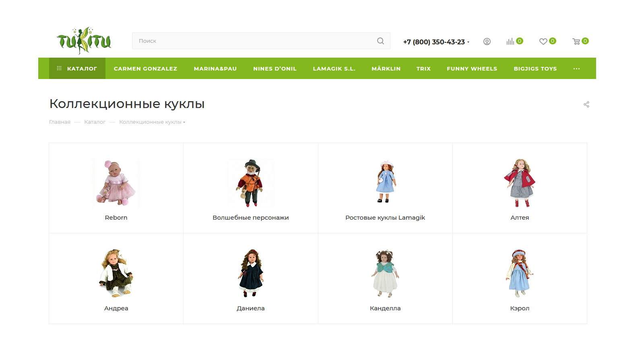
Task: Click Ростовые куклы Lamagik doll thumbnail
Action: [386, 183]
